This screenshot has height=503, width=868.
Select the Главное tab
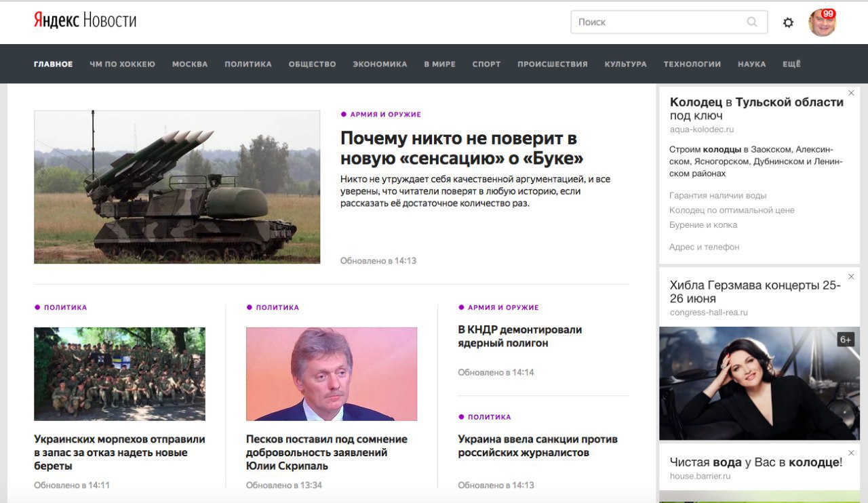(53, 64)
